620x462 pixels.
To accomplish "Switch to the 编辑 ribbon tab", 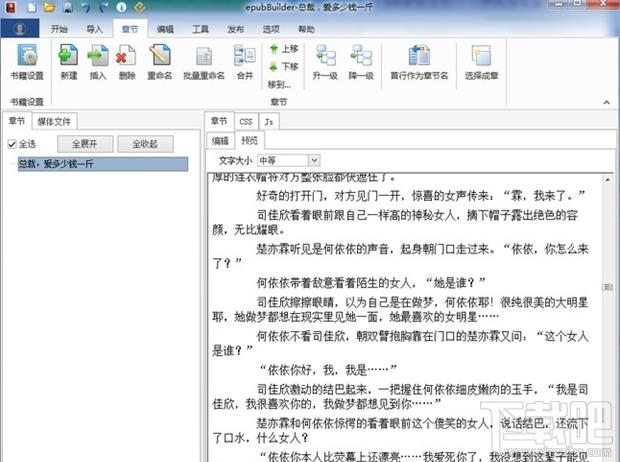I will click(x=165, y=30).
